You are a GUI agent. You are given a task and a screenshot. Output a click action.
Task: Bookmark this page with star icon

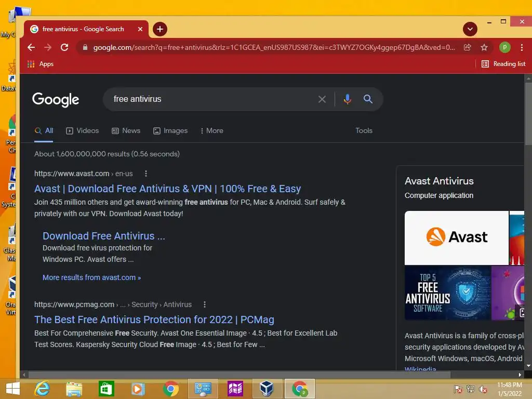(484, 47)
